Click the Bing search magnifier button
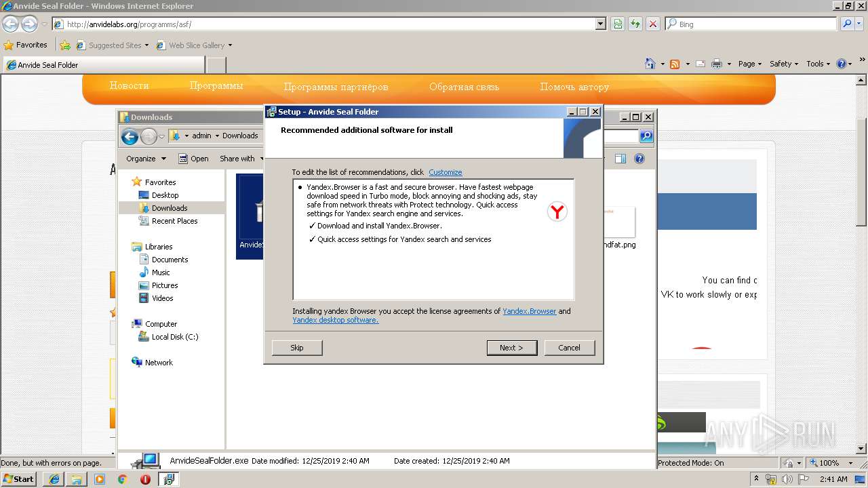Screen dimensions: 868x488 click(847, 24)
